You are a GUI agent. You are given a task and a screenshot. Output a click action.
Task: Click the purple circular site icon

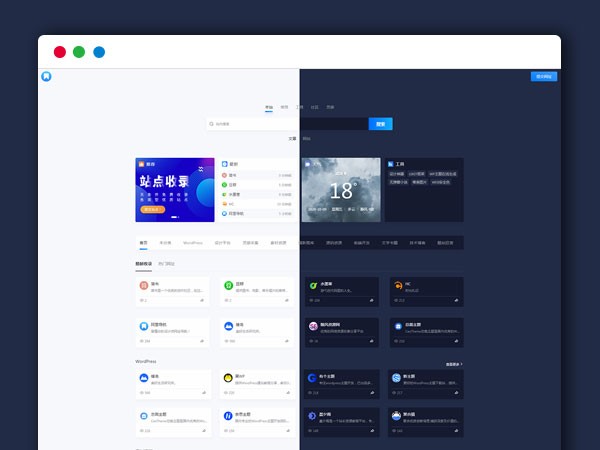(313, 326)
